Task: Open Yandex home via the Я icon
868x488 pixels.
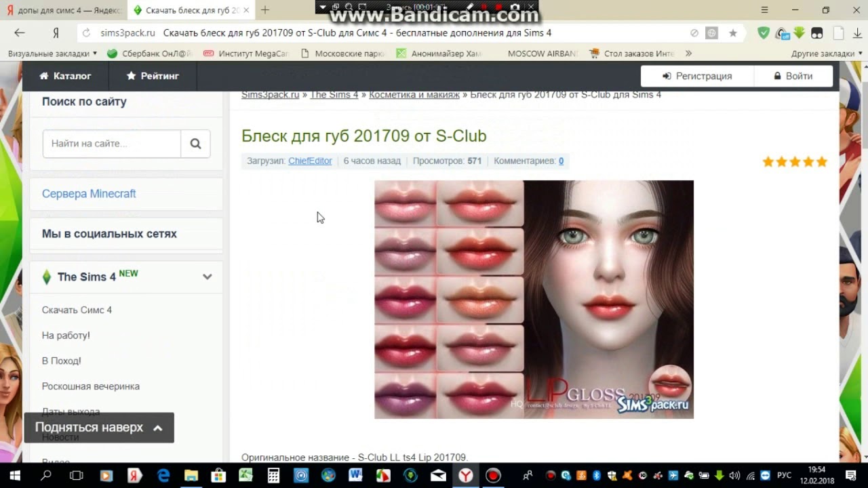Action: [56, 33]
